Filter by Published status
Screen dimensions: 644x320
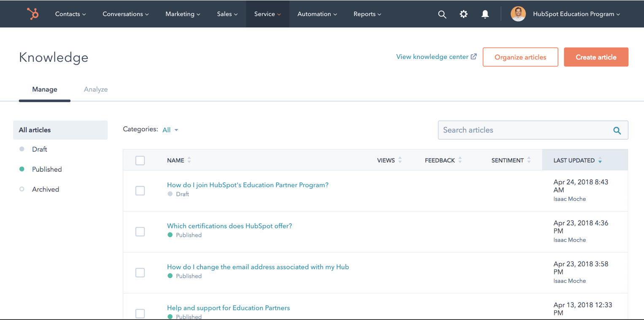(x=47, y=169)
